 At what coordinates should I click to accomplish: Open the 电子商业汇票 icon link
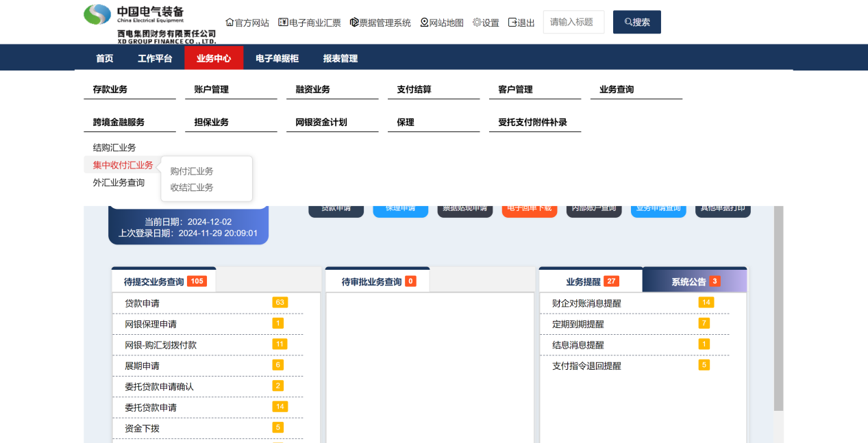(283, 23)
